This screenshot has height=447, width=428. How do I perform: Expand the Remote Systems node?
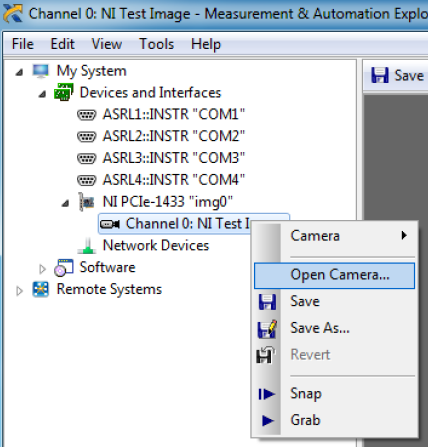(x=19, y=291)
